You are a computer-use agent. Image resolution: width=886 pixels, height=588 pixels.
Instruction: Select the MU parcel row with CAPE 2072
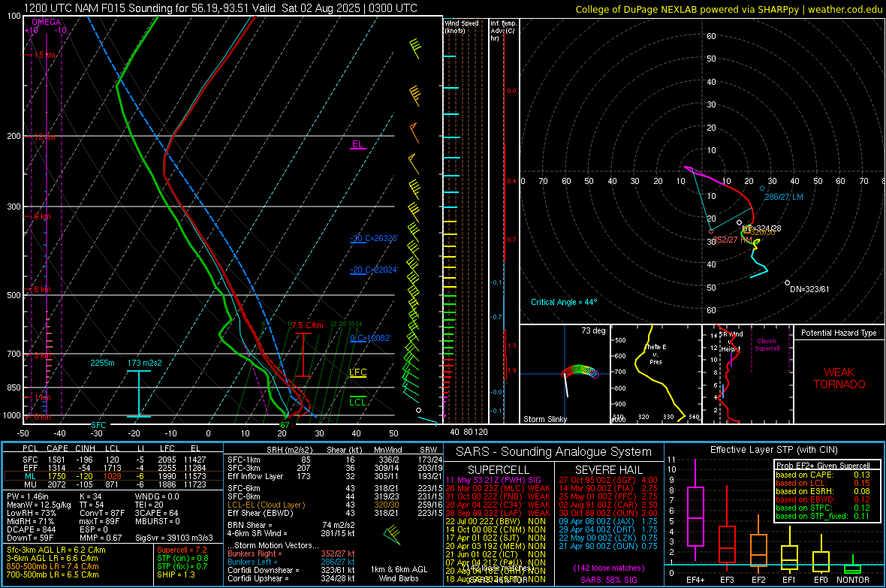113,484
